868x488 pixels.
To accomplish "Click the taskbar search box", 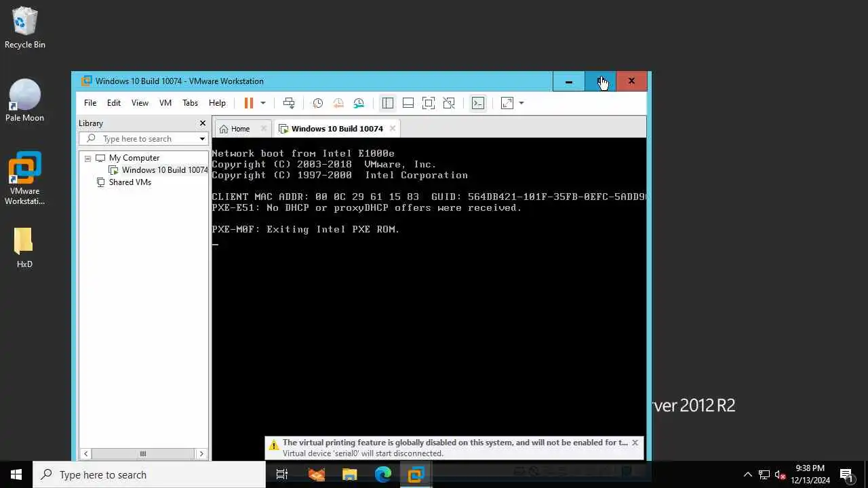I will [149, 474].
